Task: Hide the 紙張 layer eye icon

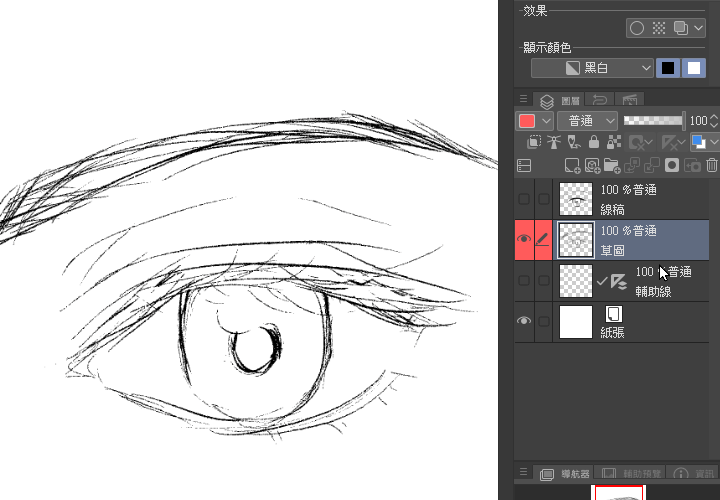Action: coord(524,320)
